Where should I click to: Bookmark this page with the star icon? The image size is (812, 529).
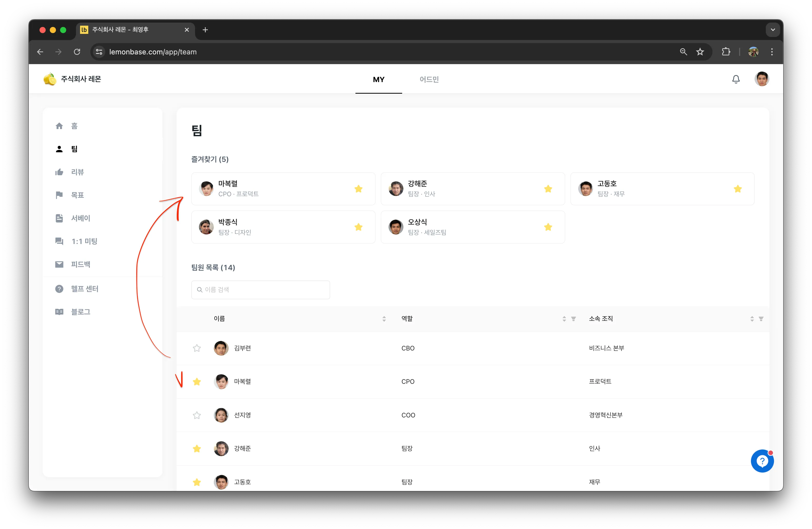tap(700, 52)
